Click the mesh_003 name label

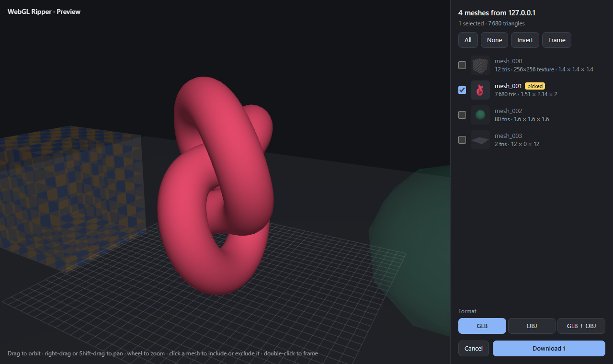click(x=508, y=136)
